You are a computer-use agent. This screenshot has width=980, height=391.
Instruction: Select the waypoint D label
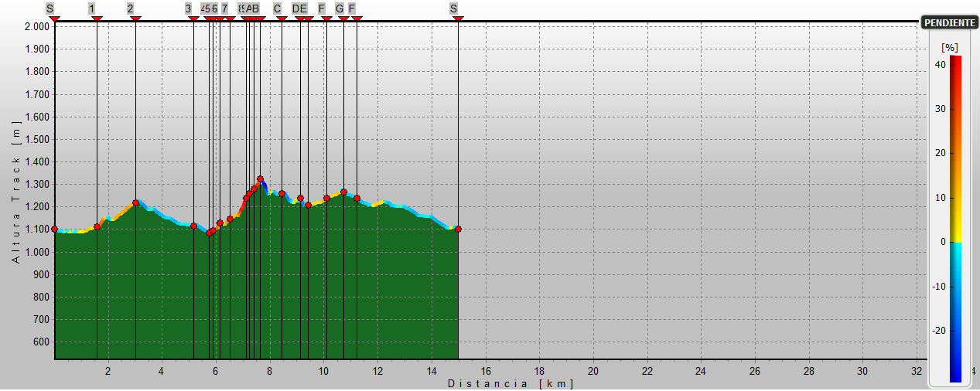pyautogui.click(x=295, y=8)
